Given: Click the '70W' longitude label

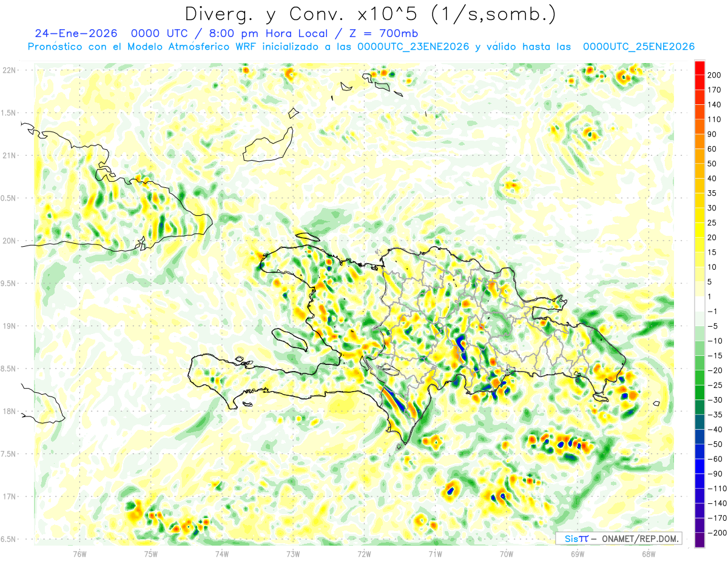Looking at the screenshot, I should pos(507,554).
